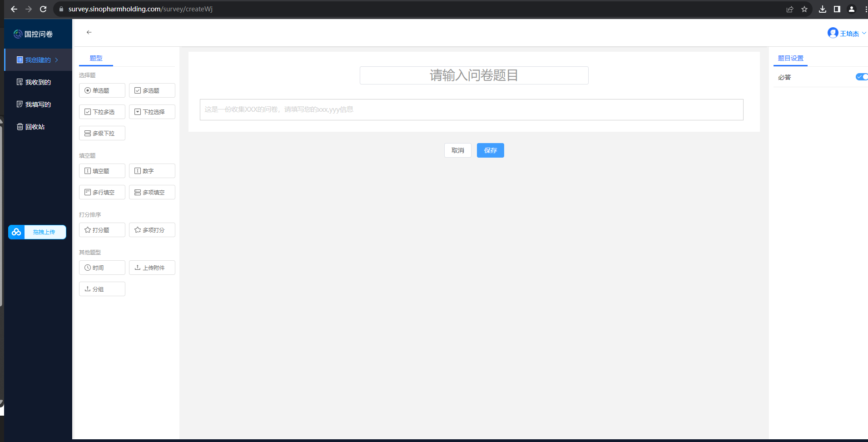Expand chevron next to 我创建的

pos(56,60)
